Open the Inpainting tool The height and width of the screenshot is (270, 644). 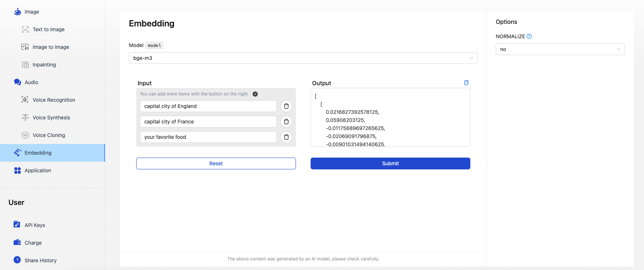pos(44,65)
